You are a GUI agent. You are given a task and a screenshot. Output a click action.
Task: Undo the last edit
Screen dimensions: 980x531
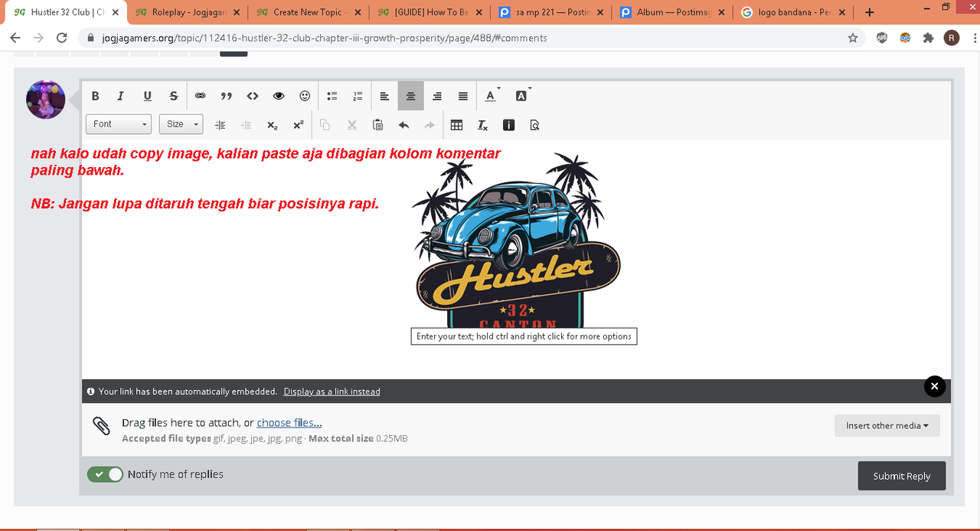click(x=403, y=125)
